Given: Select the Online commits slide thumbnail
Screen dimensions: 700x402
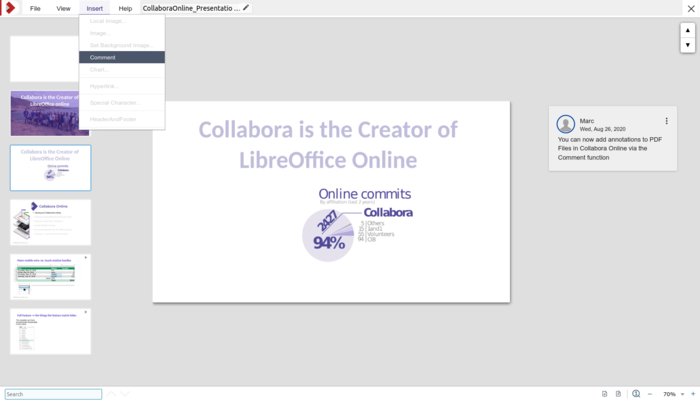Looking at the screenshot, I should 50,168.
